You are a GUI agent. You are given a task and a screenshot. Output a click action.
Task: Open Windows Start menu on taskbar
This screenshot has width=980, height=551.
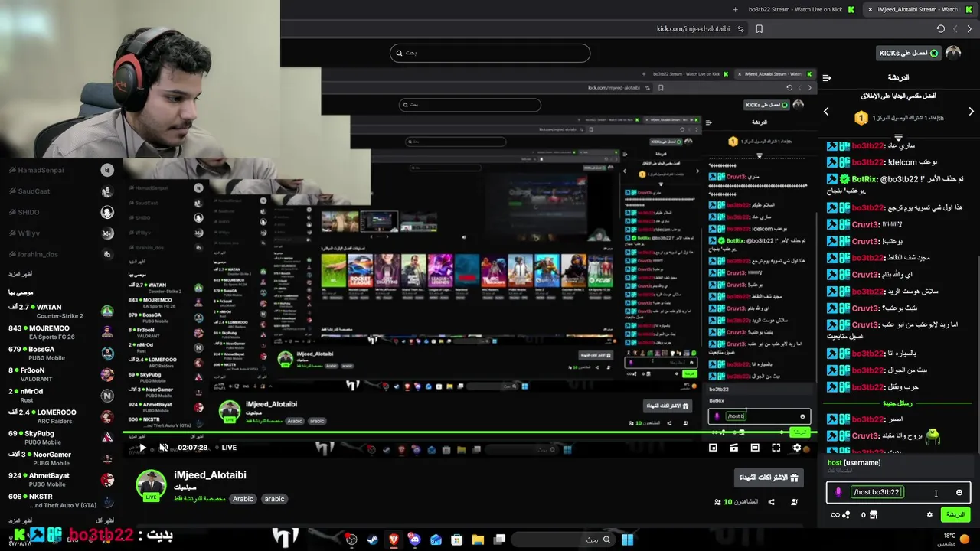(627, 540)
